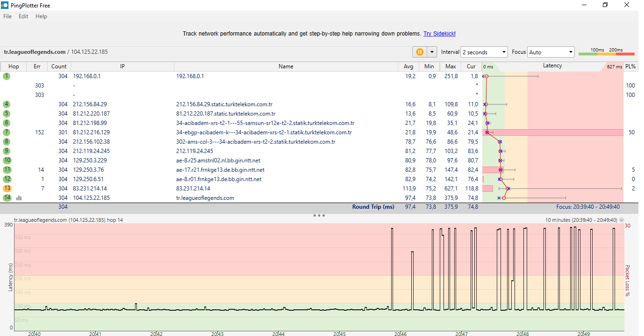Select hop 8 green circle icon
The height and width of the screenshot is (336, 644).
tap(7, 141)
